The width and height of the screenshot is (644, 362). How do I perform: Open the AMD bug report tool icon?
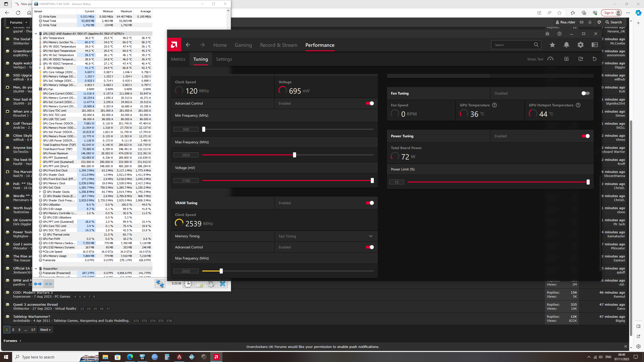click(x=547, y=34)
